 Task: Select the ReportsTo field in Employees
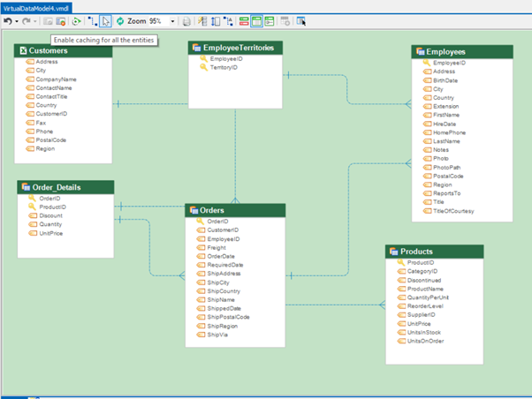(446, 193)
